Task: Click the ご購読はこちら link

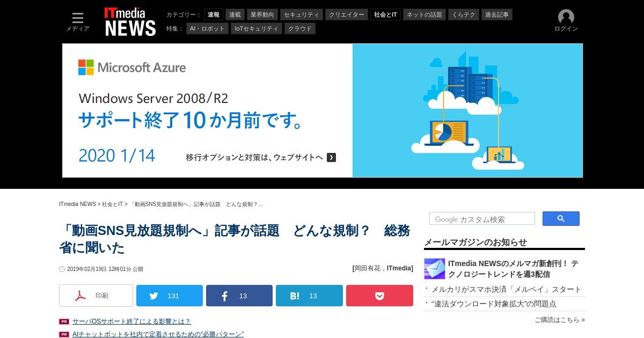Action: tap(560, 320)
